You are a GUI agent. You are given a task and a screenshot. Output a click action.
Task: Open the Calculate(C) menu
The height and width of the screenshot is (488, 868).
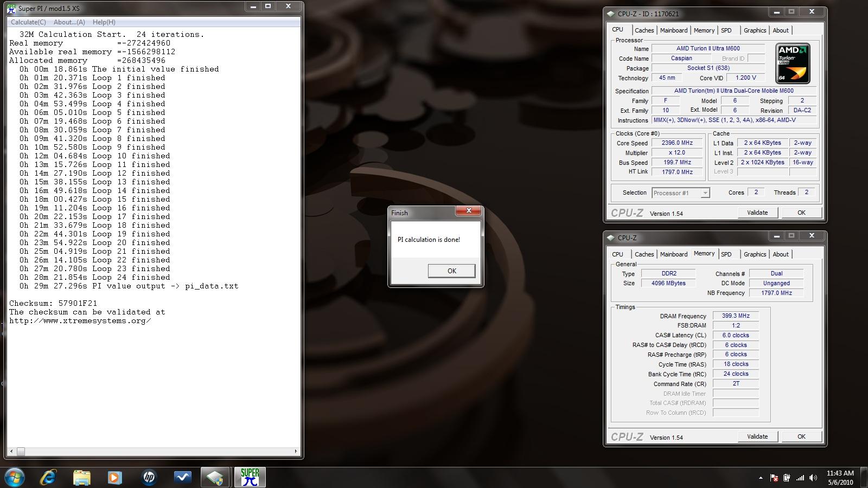28,22
